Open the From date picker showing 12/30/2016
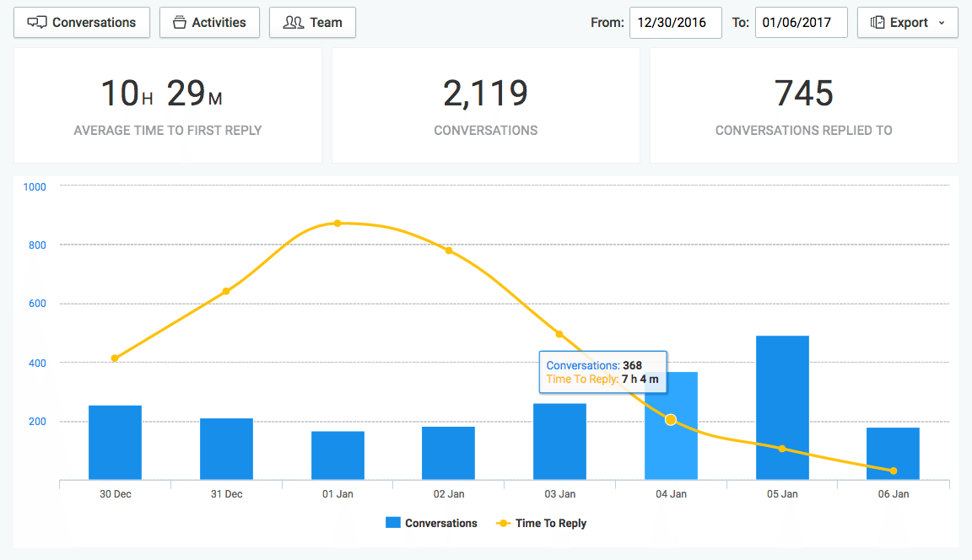972x560 pixels. [675, 23]
